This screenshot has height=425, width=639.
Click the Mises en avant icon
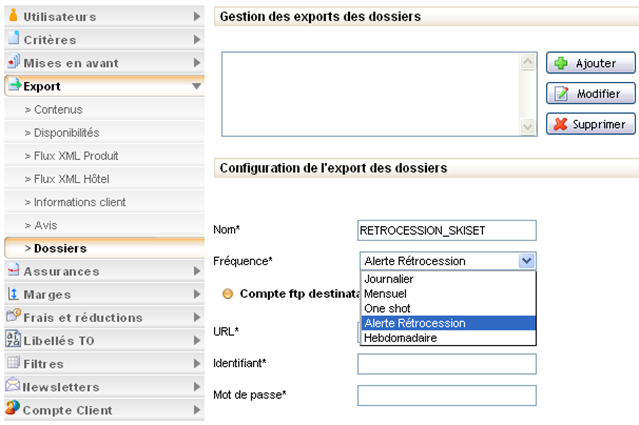[x=14, y=62]
